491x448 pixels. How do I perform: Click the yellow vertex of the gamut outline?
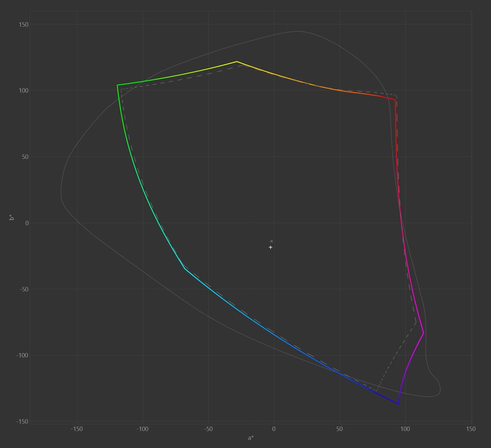[x=237, y=61]
